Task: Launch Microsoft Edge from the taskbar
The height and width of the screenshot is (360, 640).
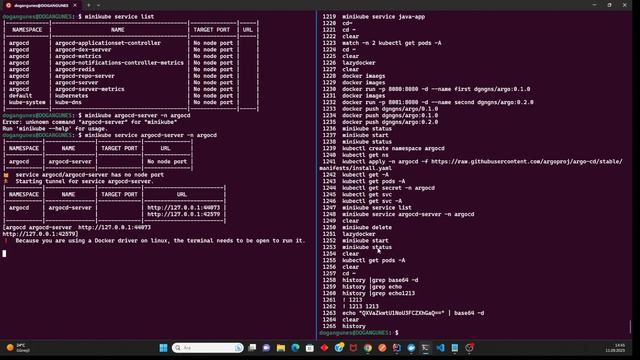Action: coord(295,348)
